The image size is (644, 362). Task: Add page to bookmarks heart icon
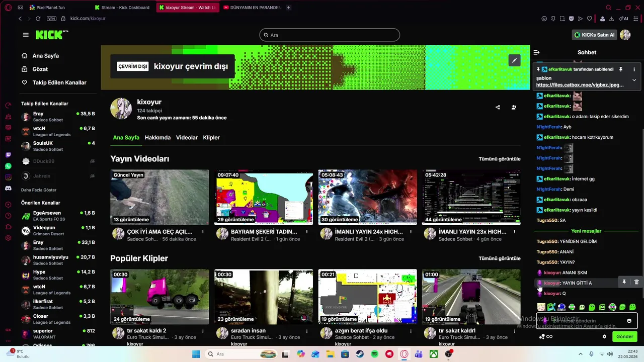pos(590,19)
